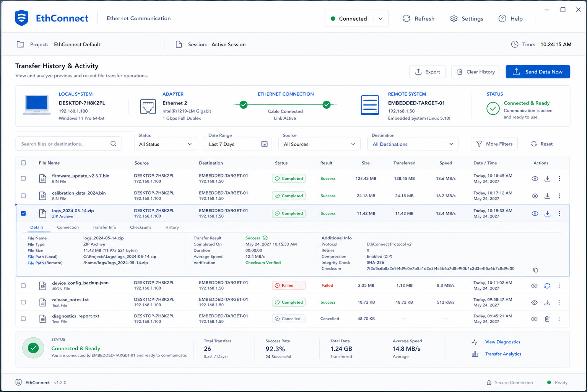Click the Secure Connection lock icon
Image resolution: width=587 pixels, height=392 pixels.
489,382
